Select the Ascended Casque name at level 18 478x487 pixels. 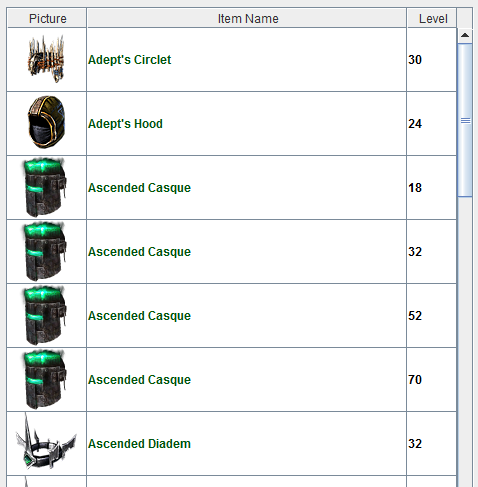coord(139,188)
